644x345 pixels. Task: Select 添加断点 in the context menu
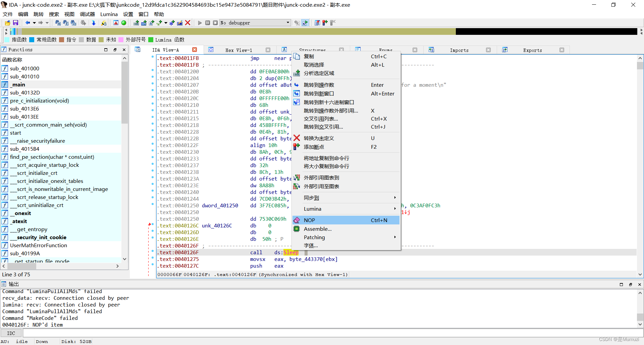click(x=346, y=147)
